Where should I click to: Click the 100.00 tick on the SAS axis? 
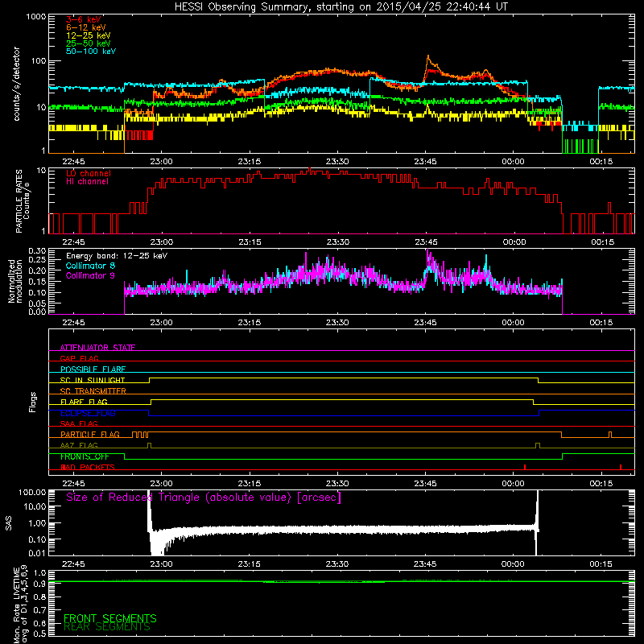tap(32, 492)
